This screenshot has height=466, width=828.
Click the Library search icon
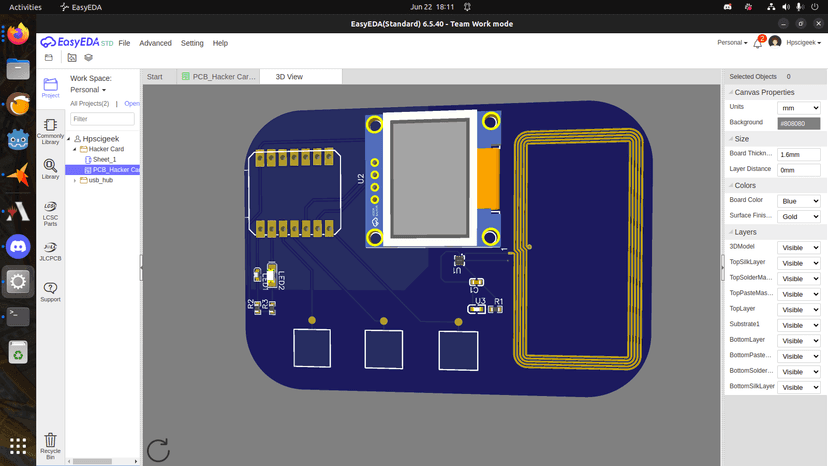(x=50, y=170)
